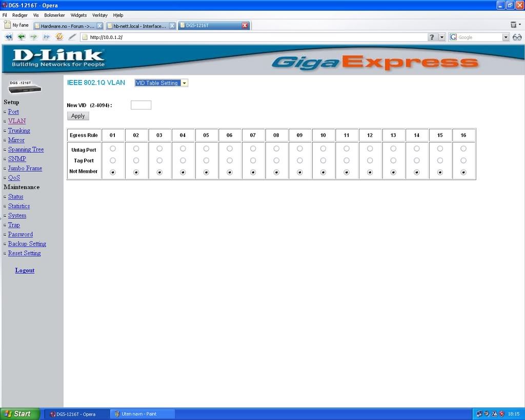
Task: Select Untag Port for port 01
Action: (x=113, y=148)
